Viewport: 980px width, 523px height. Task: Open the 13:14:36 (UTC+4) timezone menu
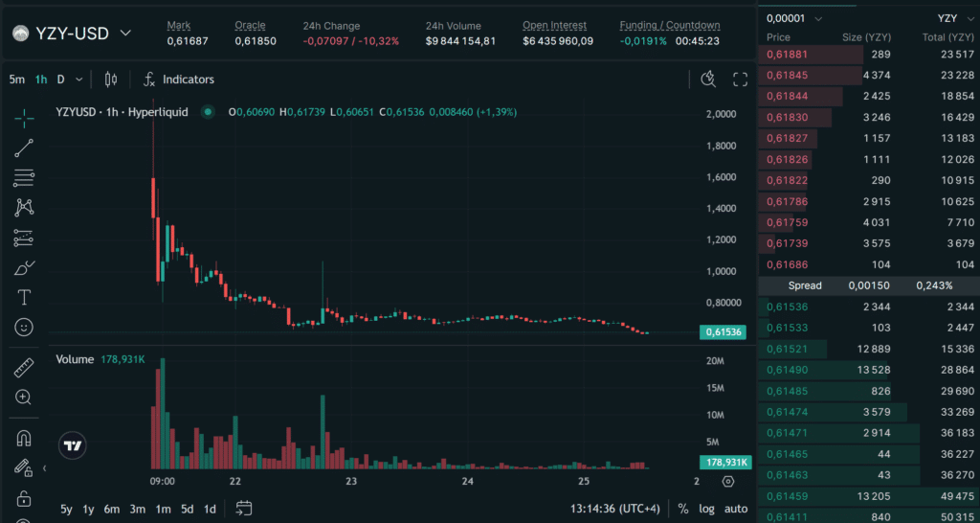point(615,509)
